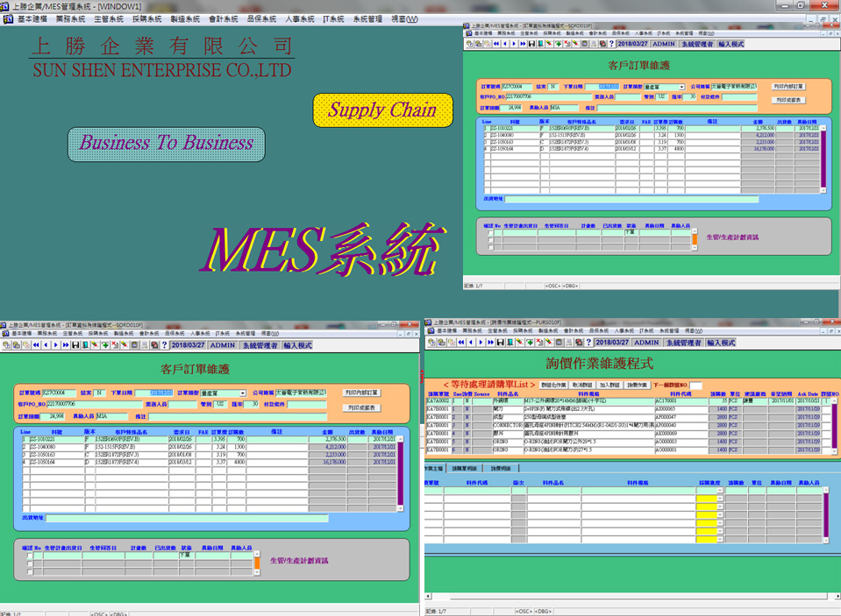Image resolution: width=841 pixels, height=616 pixels.
Task: Open 訂單類型 dropdown in lower order window
Action: click(242, 393)
